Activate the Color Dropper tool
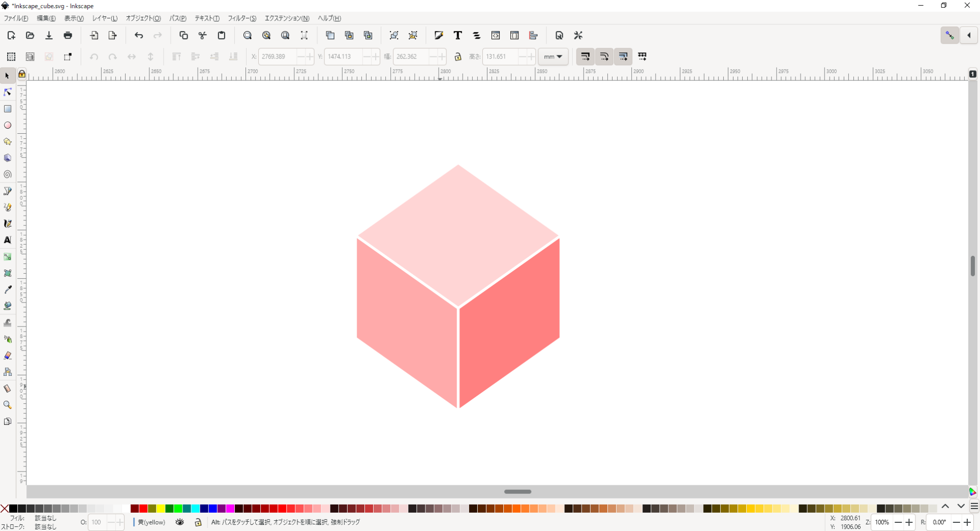Screen dimensions: 980x531 (7, 290)
